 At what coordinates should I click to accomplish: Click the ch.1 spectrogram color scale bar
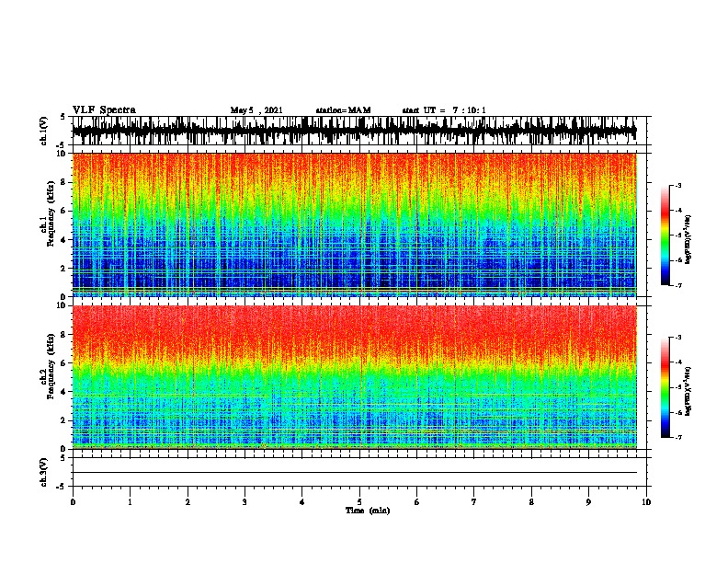tap(665, 236)
